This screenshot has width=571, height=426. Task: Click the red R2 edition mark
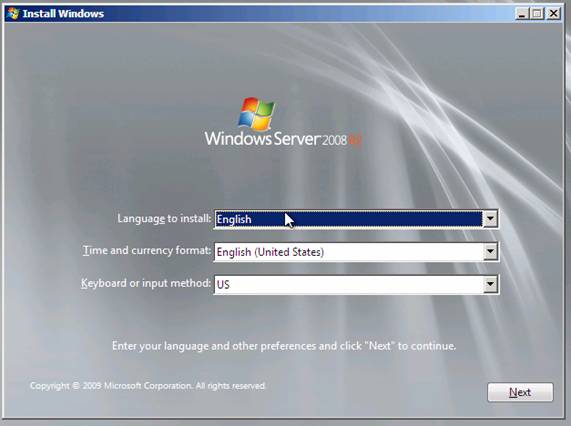click(355, 140)
